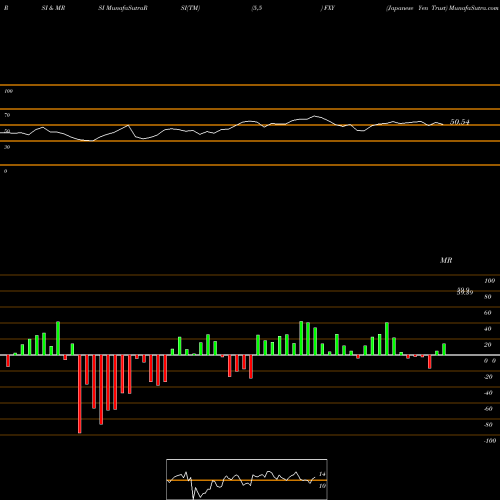Click the 14 label in mini chart
The image size is (500, 500).
tap(322, 474)
